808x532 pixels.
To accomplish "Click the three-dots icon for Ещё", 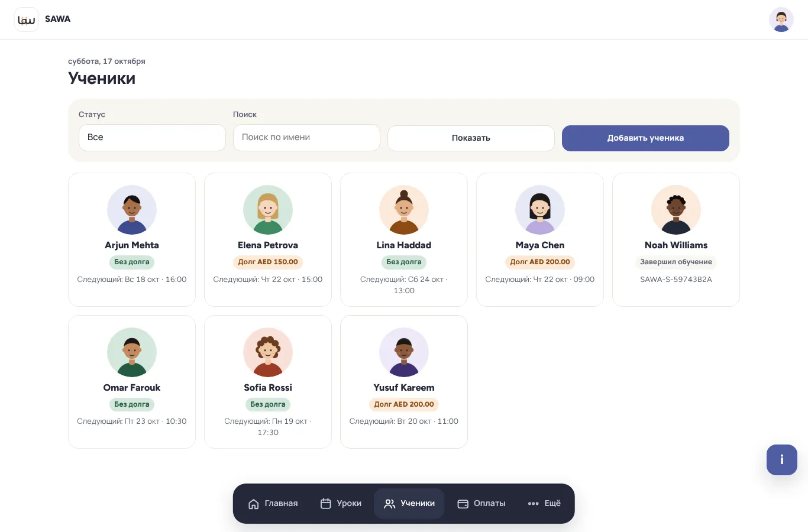I will (533, 504).
